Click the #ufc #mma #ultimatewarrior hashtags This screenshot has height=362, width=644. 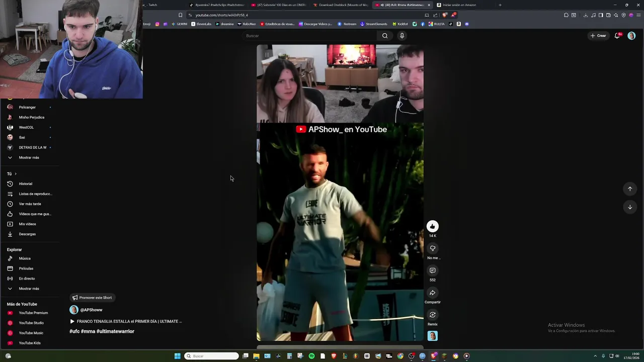coord(102,331)
